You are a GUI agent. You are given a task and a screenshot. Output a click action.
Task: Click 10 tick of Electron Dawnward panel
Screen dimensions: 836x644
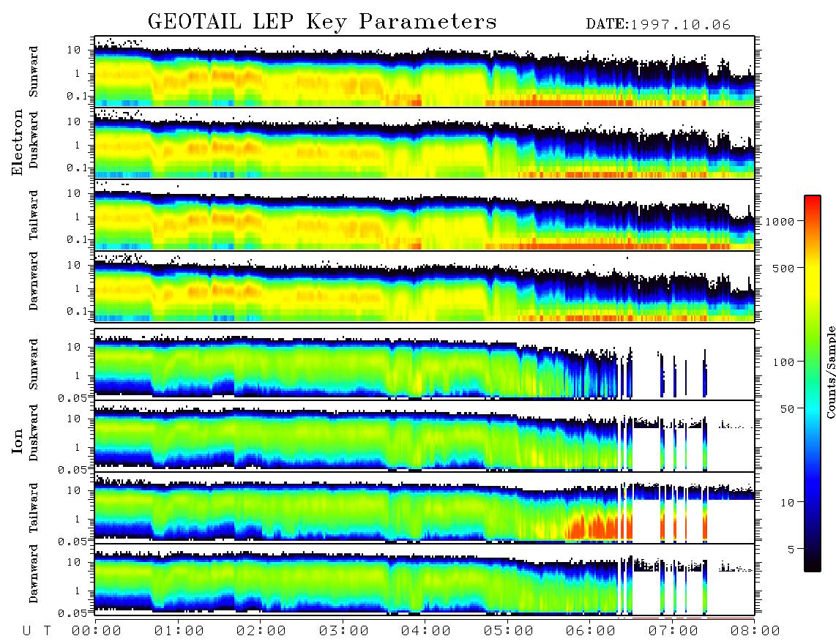pyautogui.click(x=74, y=265)
